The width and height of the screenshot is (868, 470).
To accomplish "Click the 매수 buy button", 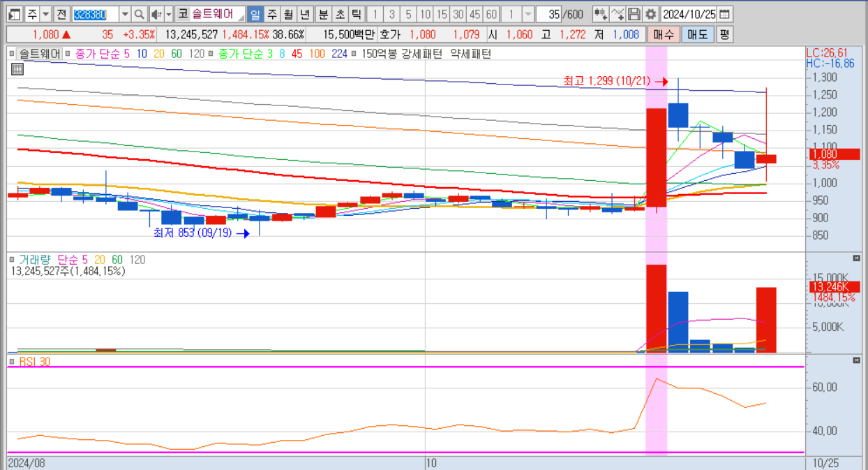I will click(x=663, y=34).
